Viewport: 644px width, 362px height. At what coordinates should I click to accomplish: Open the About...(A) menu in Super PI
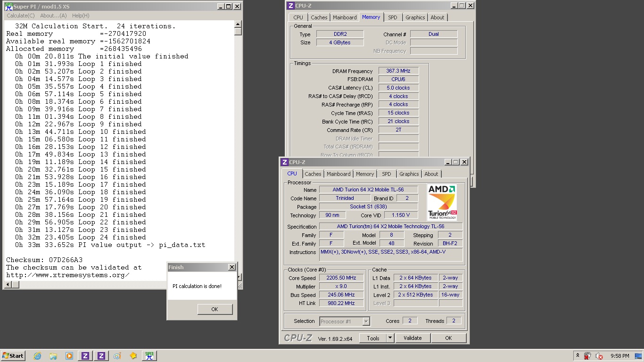pos(53,16)
